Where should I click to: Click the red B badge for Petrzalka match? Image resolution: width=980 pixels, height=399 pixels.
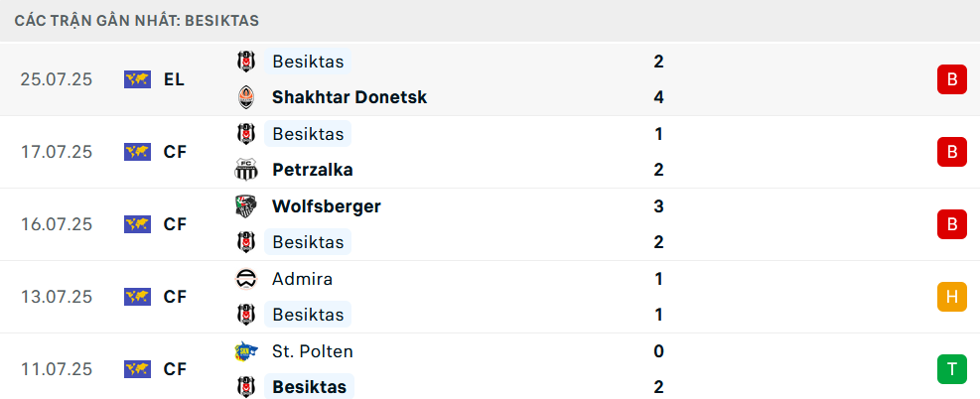tap(952, 152)
